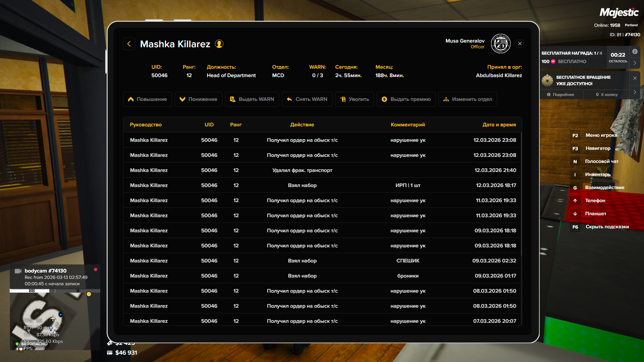Open Изменить отдел department selector
The height and width of the screenshot is (362, 644).
coord(468,99)
